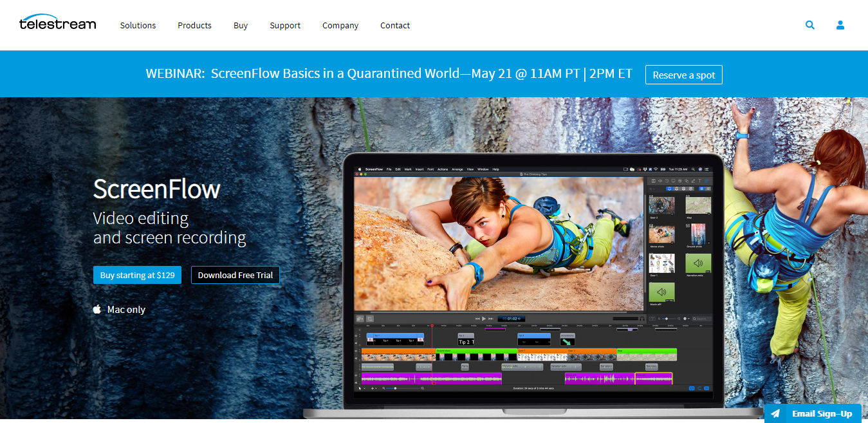Click the Telestream logo

(x=57, y=23)
